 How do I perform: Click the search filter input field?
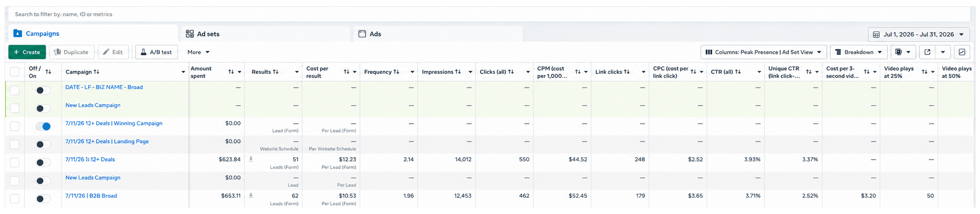(490, 14)
